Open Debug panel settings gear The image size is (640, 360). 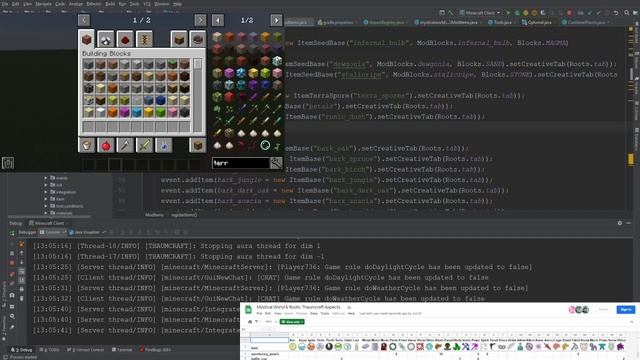(620, 223)
